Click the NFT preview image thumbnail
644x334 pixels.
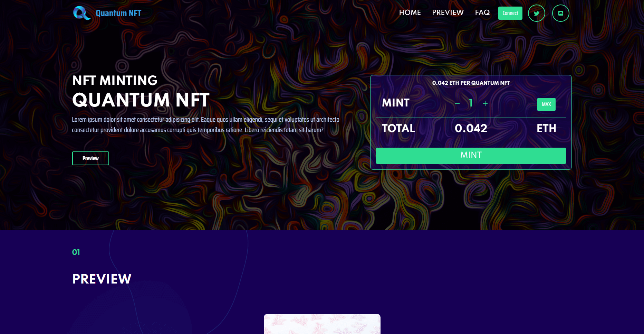[322, 324]
